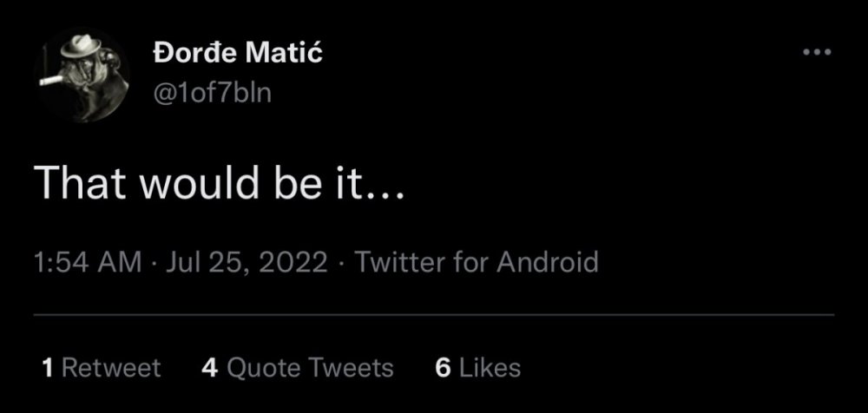Click the retweet count number 1
The image size is (868, 413).
(49, 368)
